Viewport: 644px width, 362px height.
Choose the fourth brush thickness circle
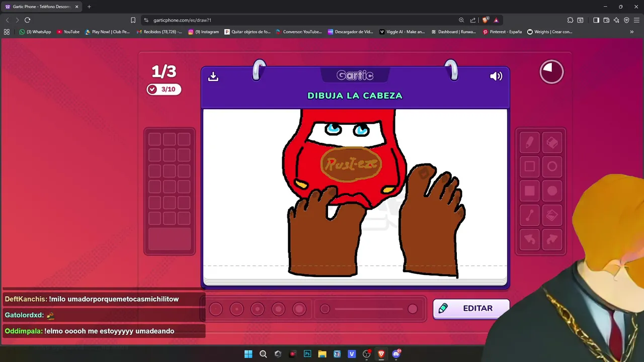278,309
